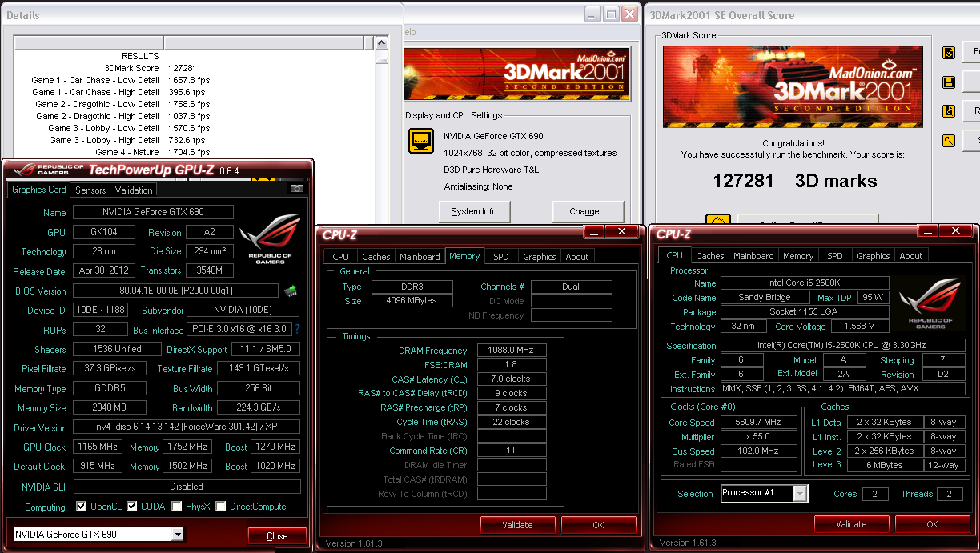Screen dimensions: 980x553
Task: Click the yellow magnifying glass search icon
Action: 949,141
